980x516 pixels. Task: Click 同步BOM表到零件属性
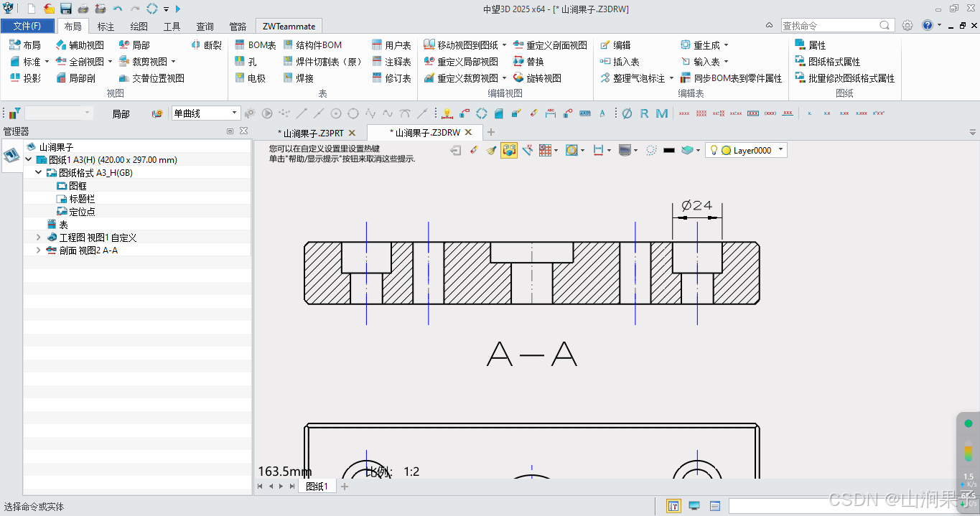[x=731, y=78]
